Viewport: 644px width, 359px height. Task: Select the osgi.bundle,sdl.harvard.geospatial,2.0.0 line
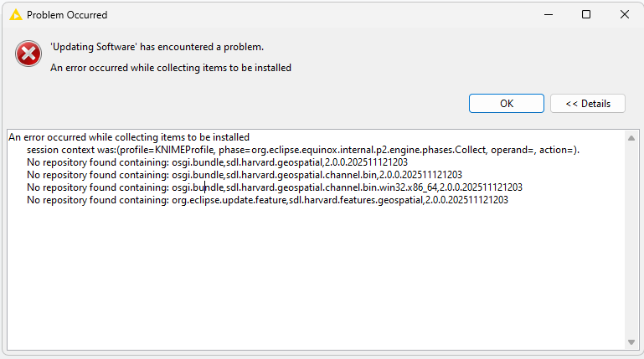[217, 162]
